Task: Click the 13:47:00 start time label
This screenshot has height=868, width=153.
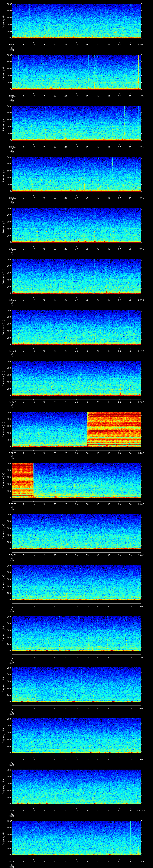Action: point(12,198)
